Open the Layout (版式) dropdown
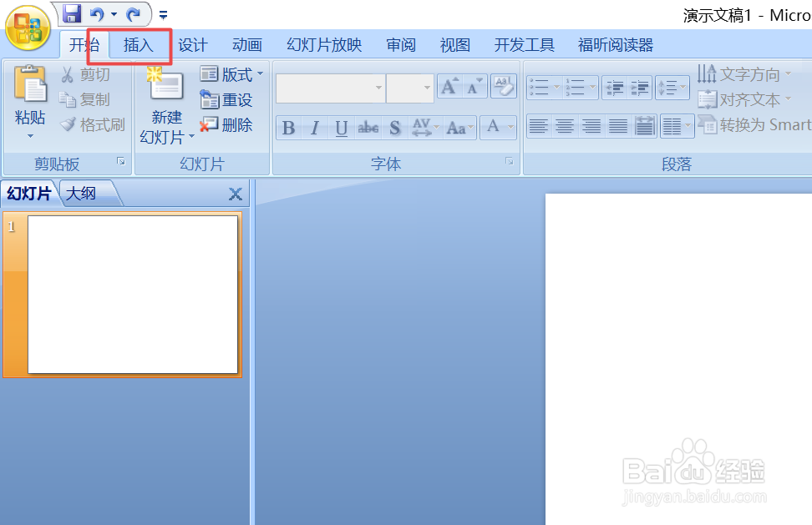The height and width of the screenshot is (525, 812). pos(231,73)
